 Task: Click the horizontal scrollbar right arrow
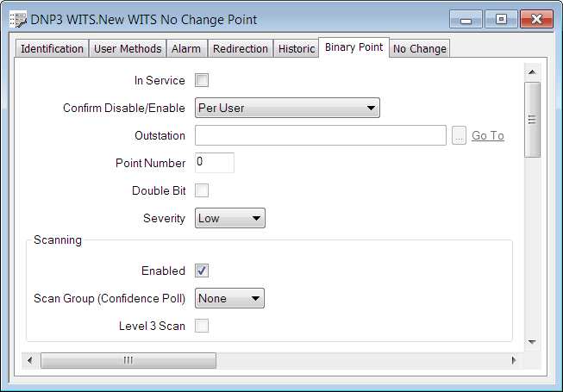[x=514, y=360]
